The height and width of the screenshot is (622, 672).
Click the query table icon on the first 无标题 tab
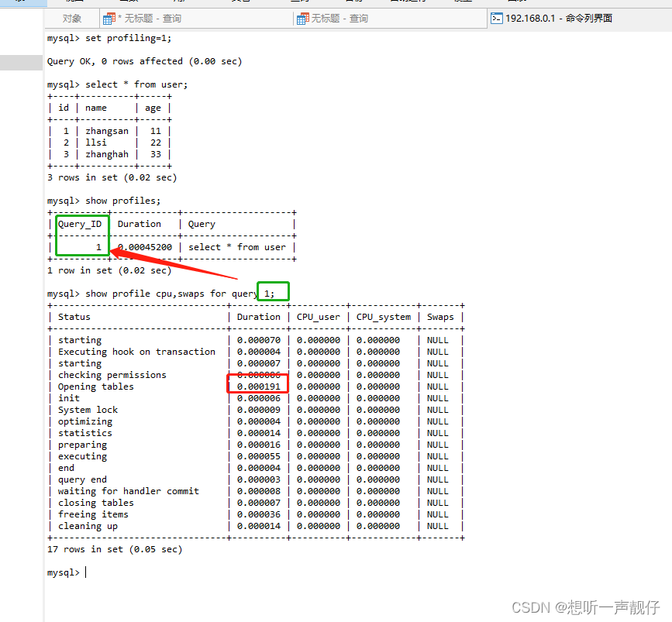point(109,19)
